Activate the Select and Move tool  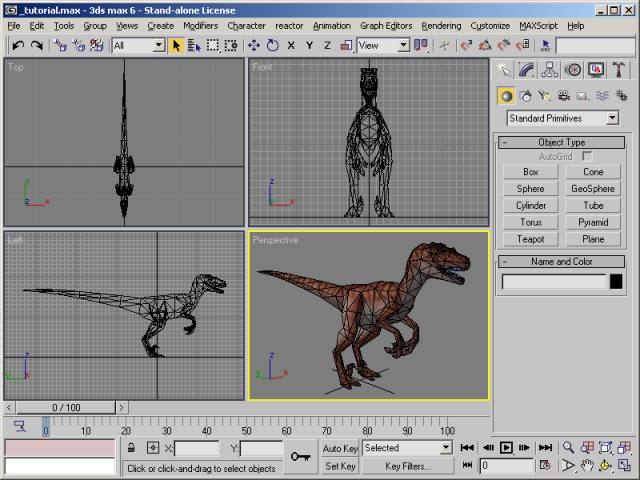tap(253, 45)
